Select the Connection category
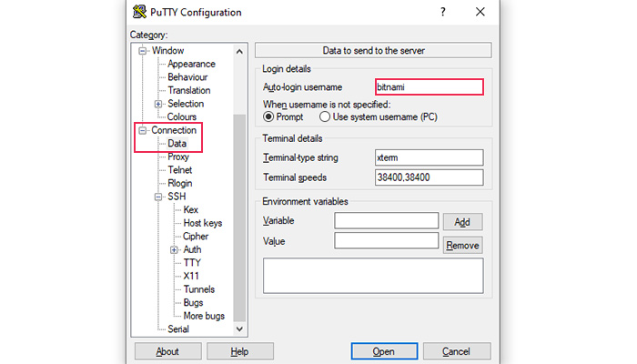The height and width of the screenshot is (364, 637). pyautogui.click(x=174, y=130)
